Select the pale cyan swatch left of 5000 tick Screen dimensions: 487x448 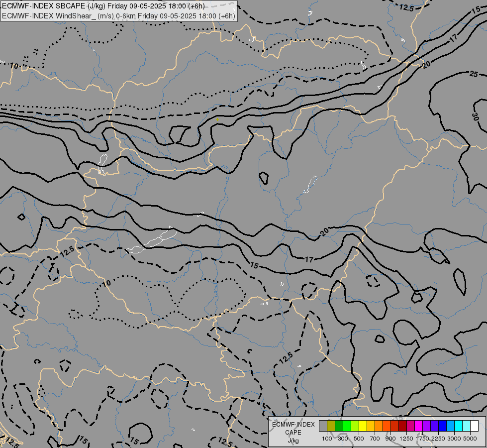[466, 426]
